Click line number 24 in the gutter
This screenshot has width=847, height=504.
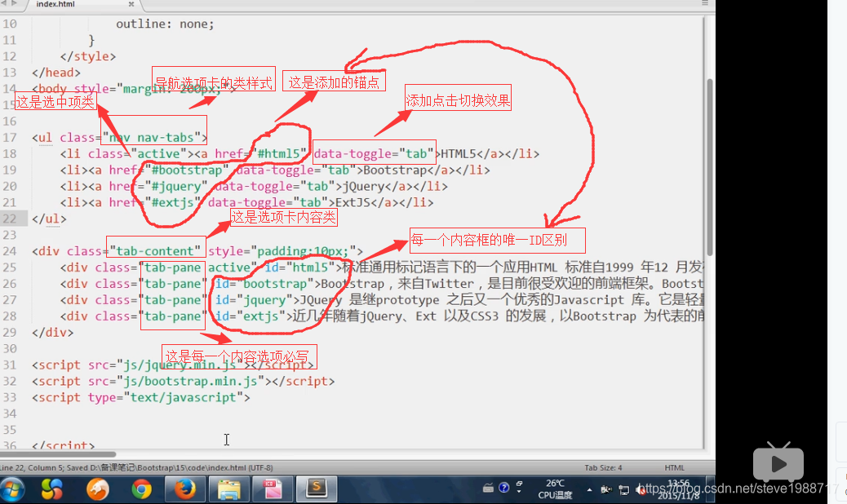click(x=9, y=251)
